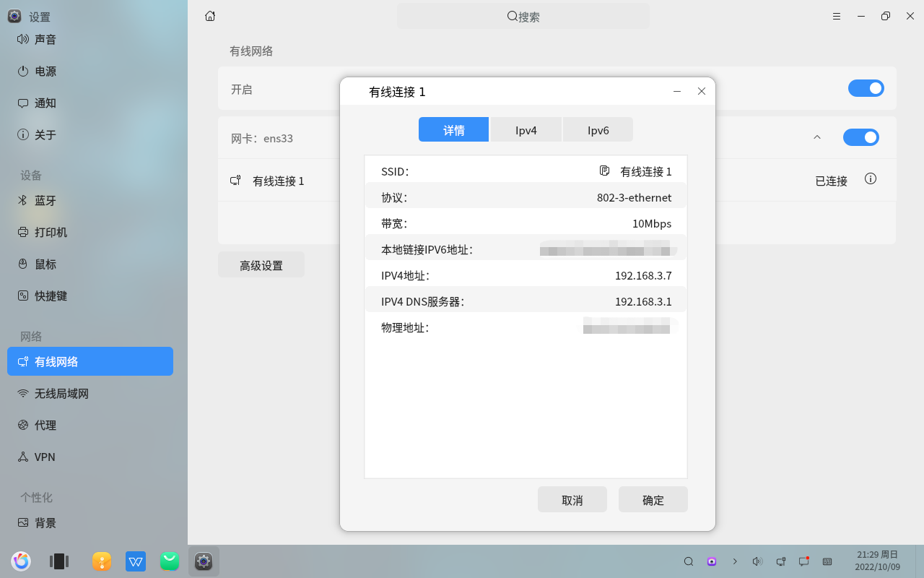Open the hamburger menu in the settings title bar
Viewport: 924px width, 578px height.
(x=837, y=16)
